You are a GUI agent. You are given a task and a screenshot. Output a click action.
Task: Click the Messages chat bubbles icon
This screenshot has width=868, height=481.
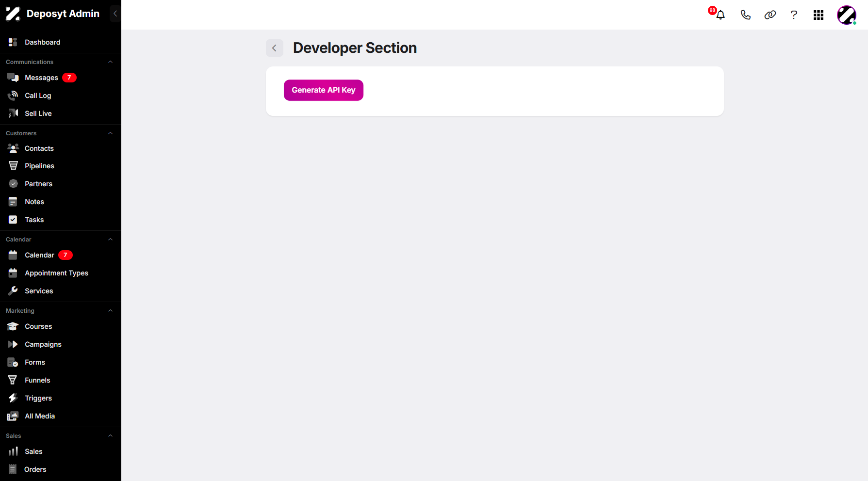point(13,78)
